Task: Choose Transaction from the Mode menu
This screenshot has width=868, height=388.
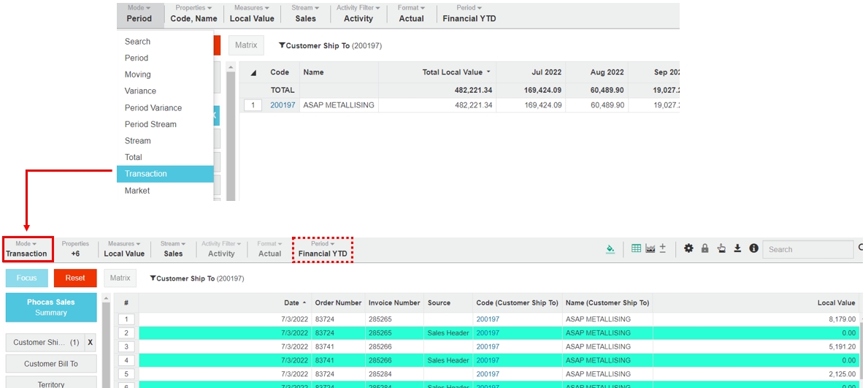Action: [146, 174]
